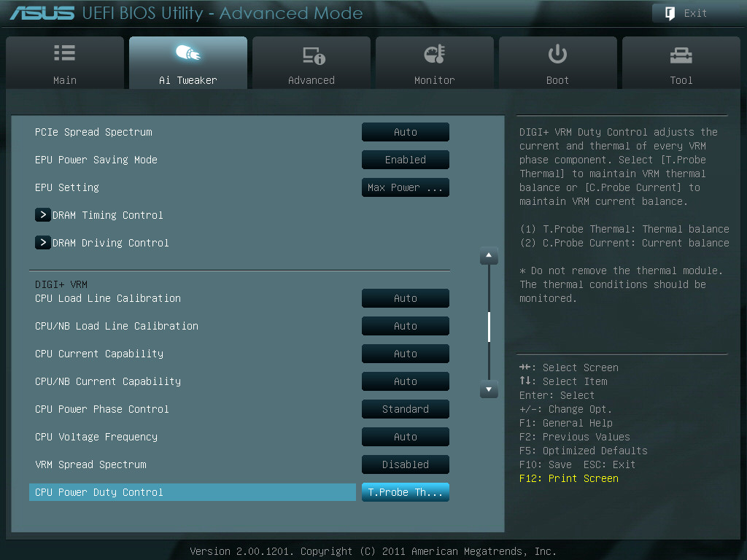Click scrollbar down arrow

click(489, 389)
